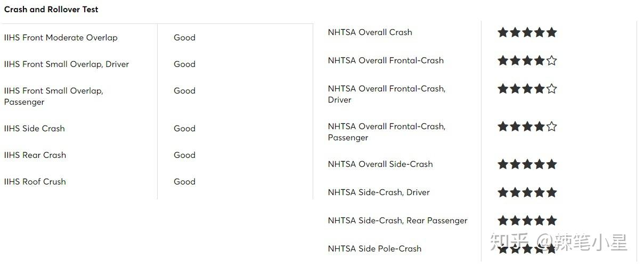Click the NHTSA Overall Crash label
This screenshot has width=644, height=268.
[x=370, y=32]
